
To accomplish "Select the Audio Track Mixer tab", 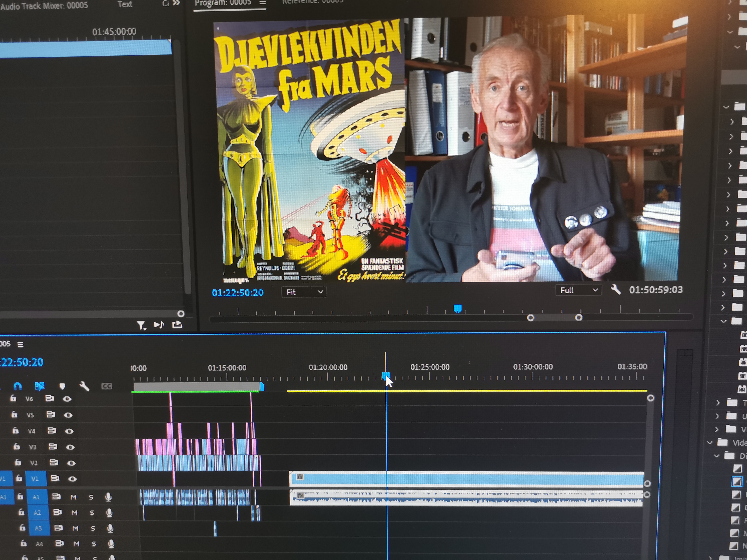I will tap(44, 5).
